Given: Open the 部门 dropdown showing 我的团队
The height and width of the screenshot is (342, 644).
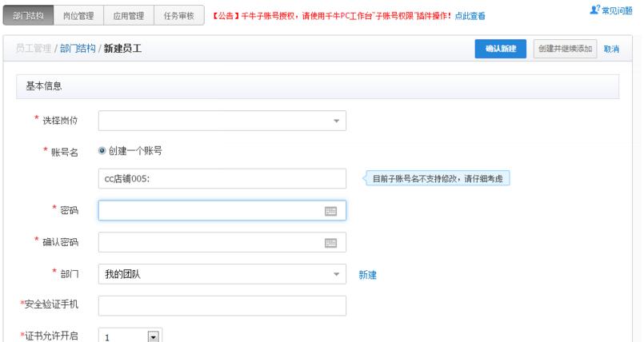Looking at the screenshot, I should 336,275.
